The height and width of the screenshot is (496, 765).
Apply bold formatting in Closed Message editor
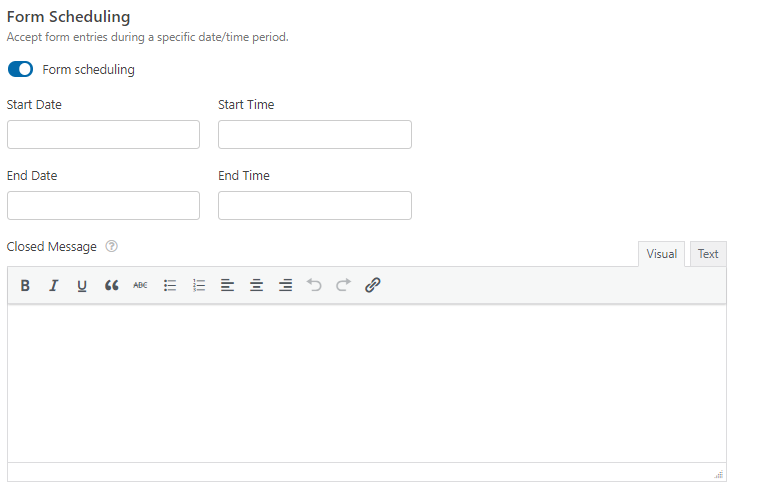click(x=25, y=285)
